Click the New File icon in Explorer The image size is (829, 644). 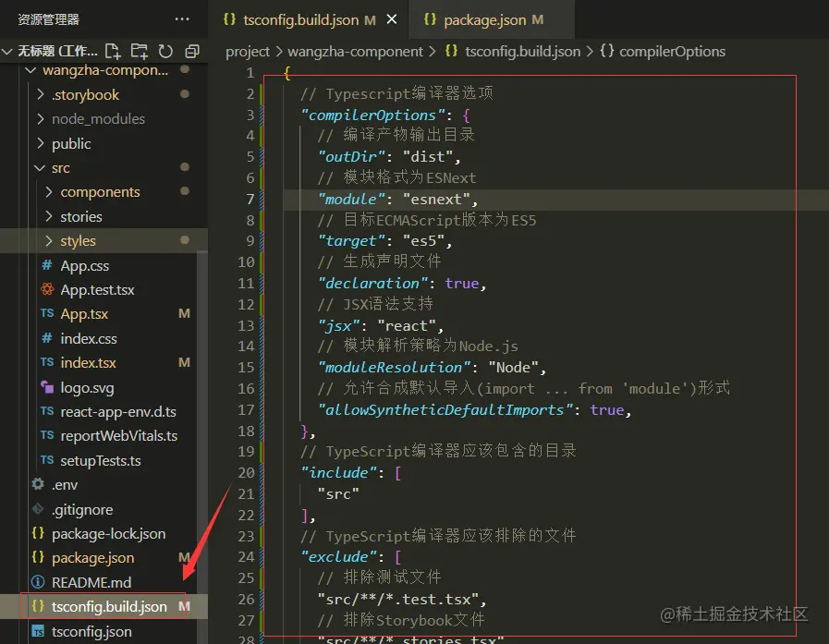(x=113, y=52)
